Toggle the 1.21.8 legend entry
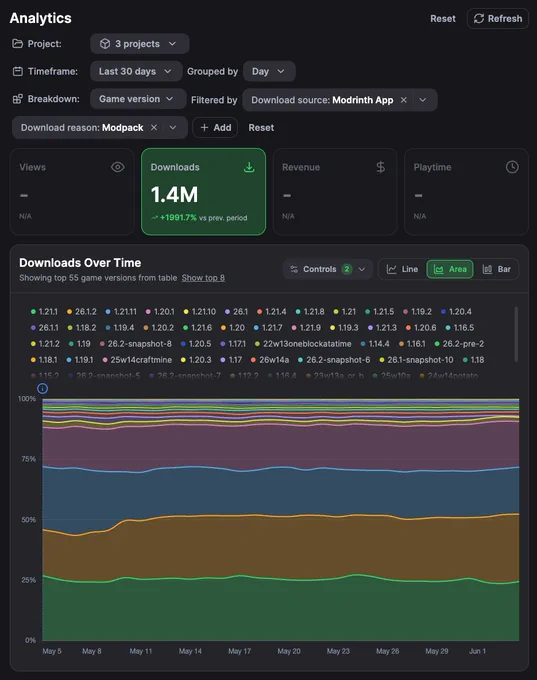The image size is (537, 680). click(x=310, y=312)
